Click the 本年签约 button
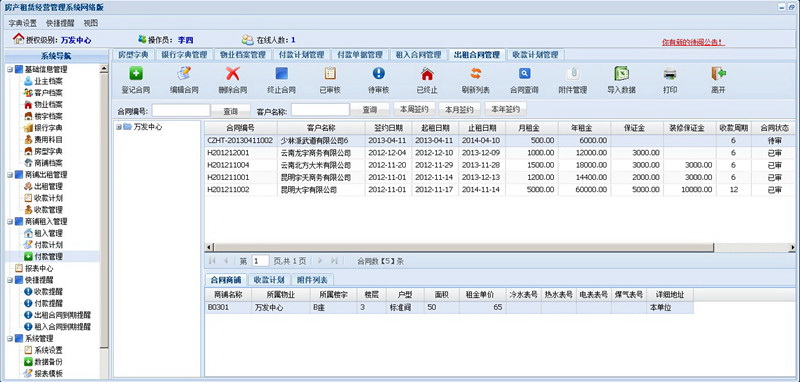This screenshot has height=382, width=800. (x=506, y=109)
